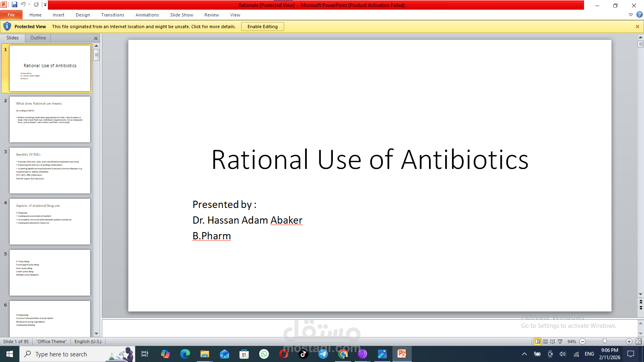Click the Dr. Hassan Adam Abaker text
Screen dimensions: 644x362
pos(248,220)
